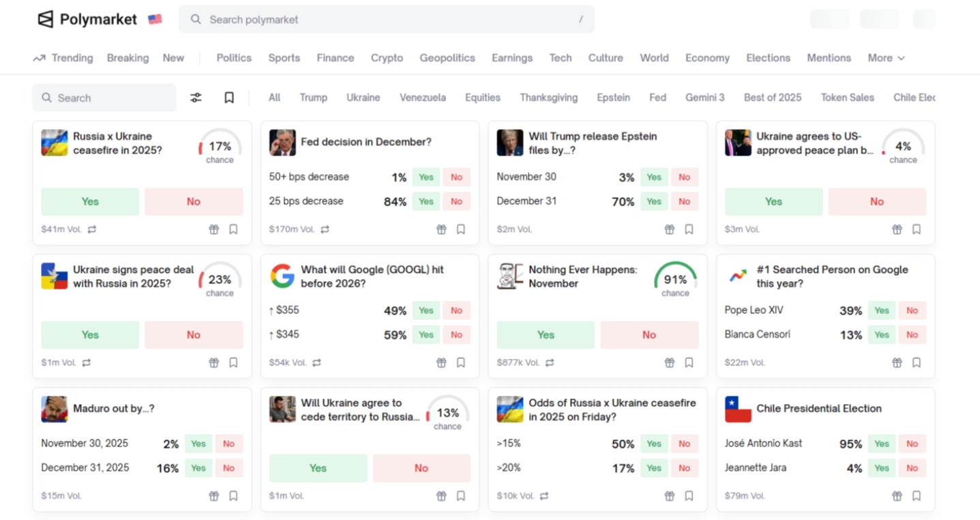Click repeat icon next to $170m Vol.
980x520 pixels.
[x=325, y=229]
